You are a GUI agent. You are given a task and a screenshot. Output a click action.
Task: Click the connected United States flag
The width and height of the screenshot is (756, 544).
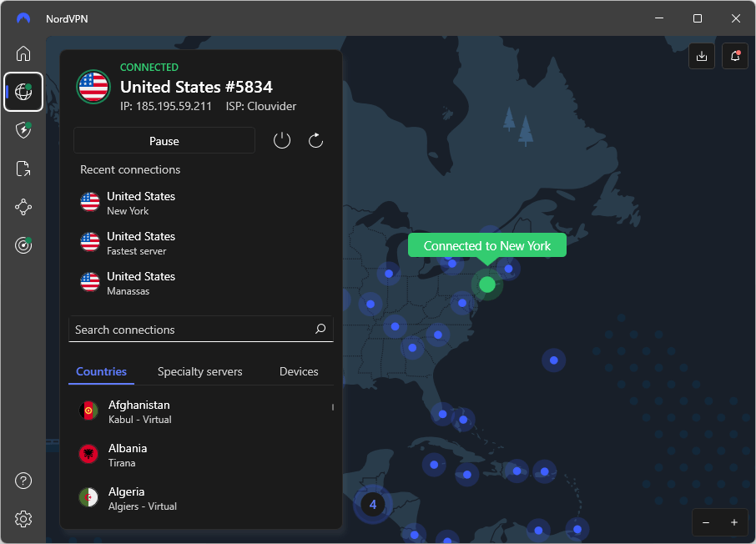point(93,87)
